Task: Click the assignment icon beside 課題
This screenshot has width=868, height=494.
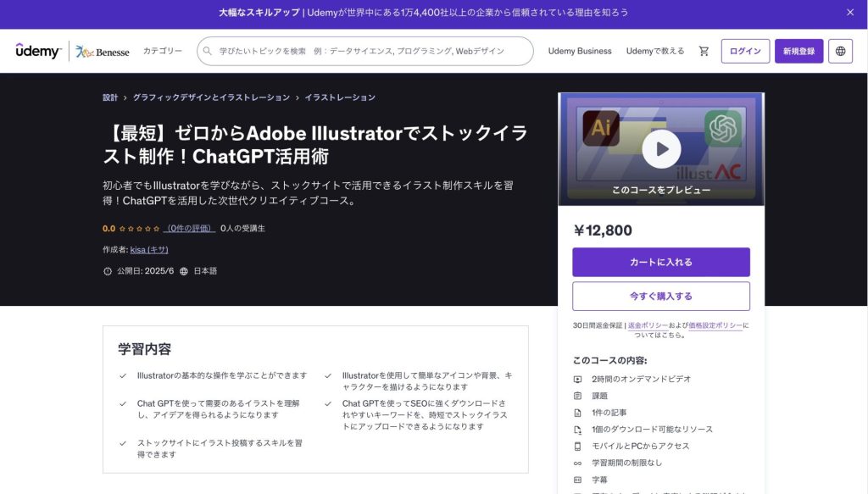Action: coord(577,396)
